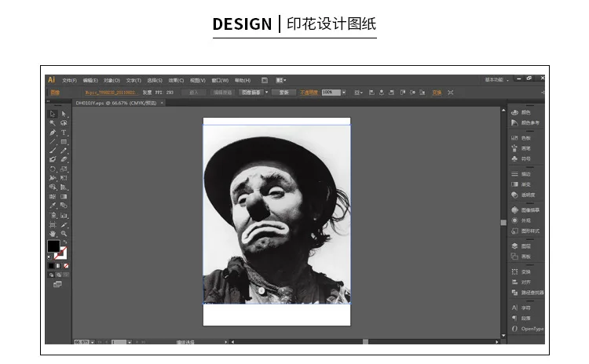Image resolution: width=589 pixels, height=364 pixels.
Task: Reset to default fill and stroke
Action: tap(49, 258)
